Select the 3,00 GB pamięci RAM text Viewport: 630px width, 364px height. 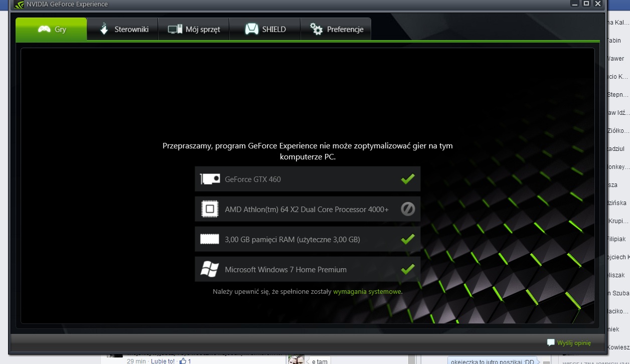tap(292, 239)
